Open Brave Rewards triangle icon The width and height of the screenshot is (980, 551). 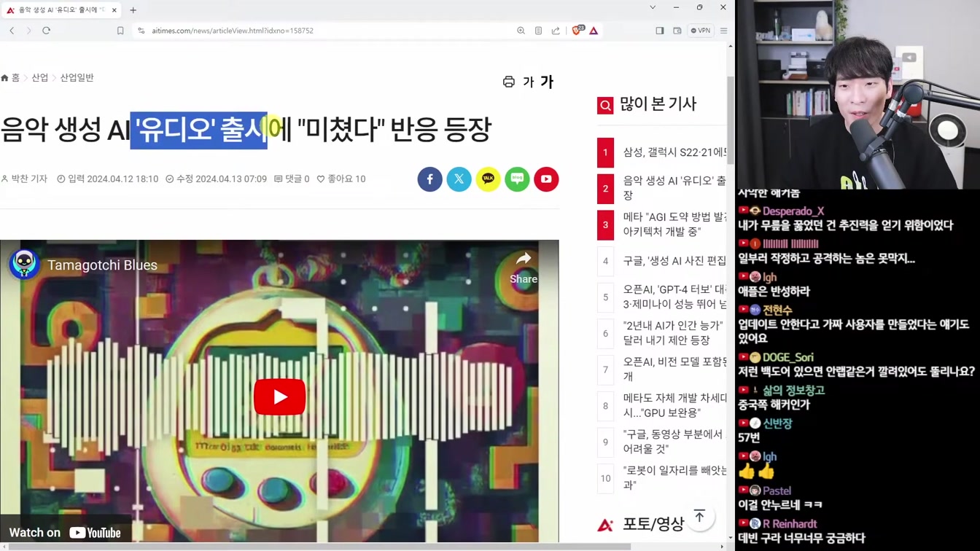click(594, 31)
